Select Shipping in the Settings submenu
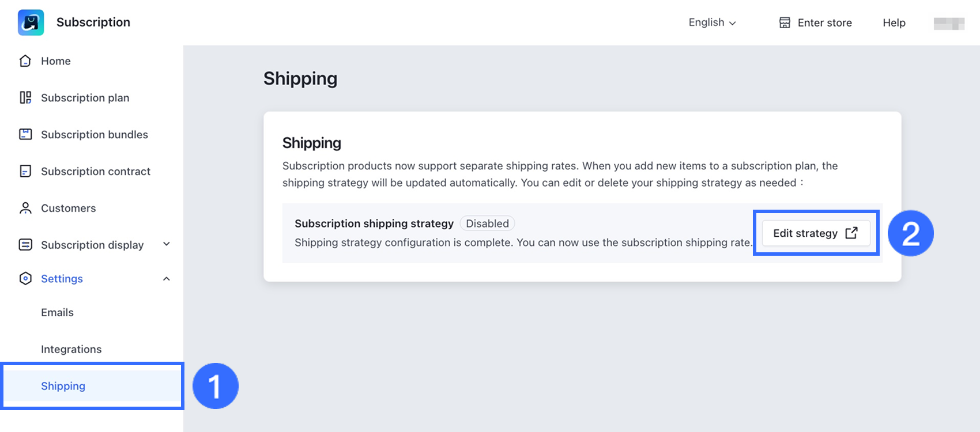The height and width of the screenshot is (432, 980). click(63, 386)
